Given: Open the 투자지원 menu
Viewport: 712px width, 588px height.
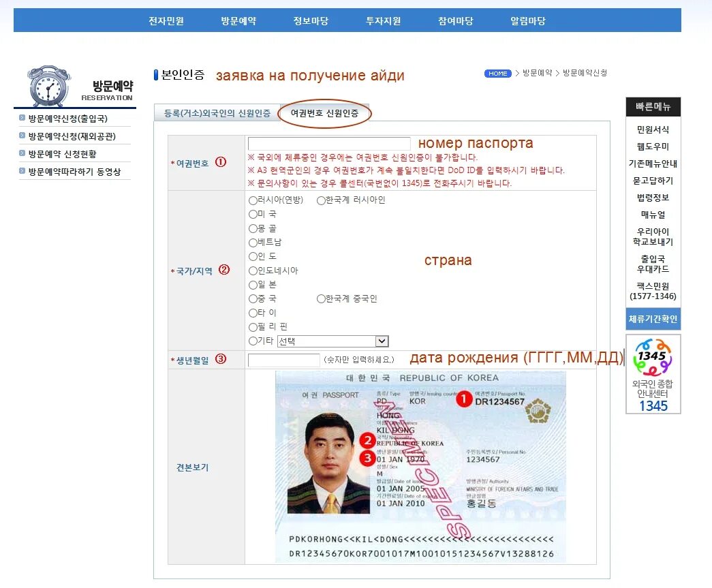Looking at the screenshot, I should 383,21.
